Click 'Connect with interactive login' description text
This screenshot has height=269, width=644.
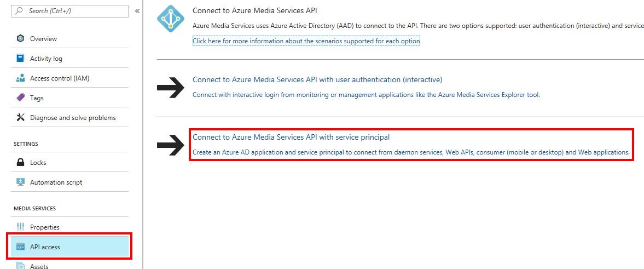(x=367, y=95)
